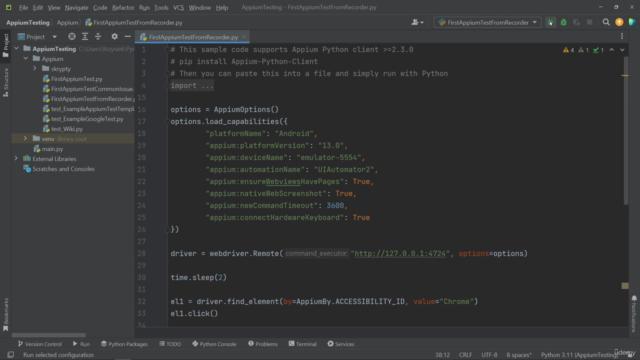Open the Tools menu
Image resolution: width=640 pixels, height=360 pixels.
point(161,7)
